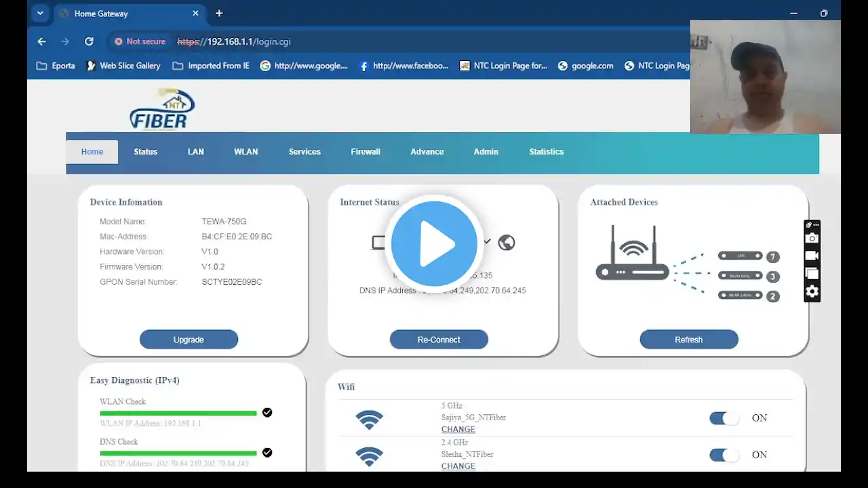Viewport: 868px width, 488px height.
Task: Play the video with the center play button
Action: (434, 243)
